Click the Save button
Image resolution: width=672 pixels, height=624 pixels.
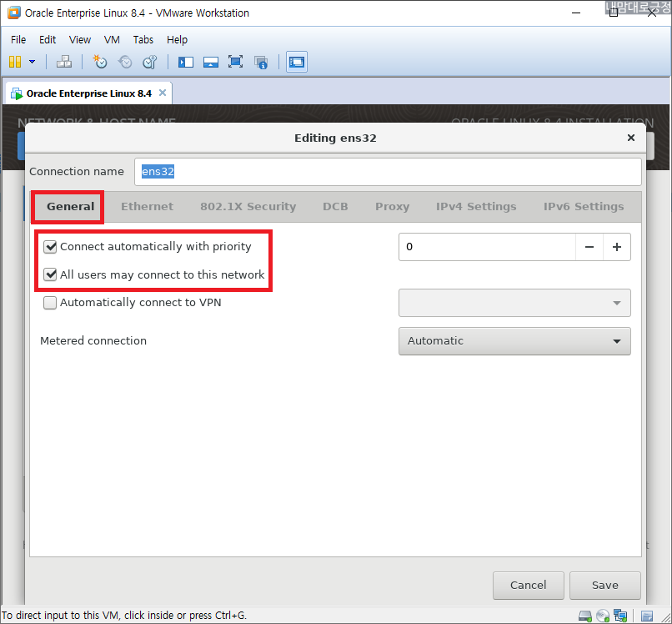[604, 586]
